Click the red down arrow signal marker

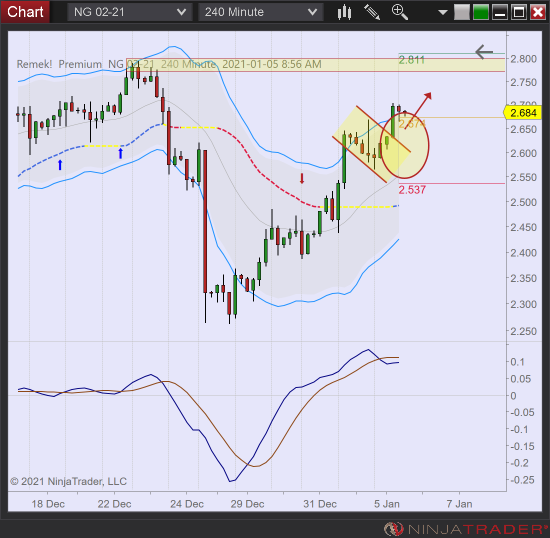tap(302, 178)
